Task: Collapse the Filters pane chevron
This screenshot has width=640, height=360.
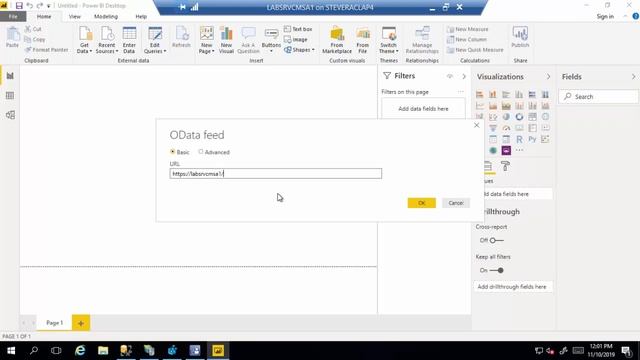Action: [x=464, y=76]
